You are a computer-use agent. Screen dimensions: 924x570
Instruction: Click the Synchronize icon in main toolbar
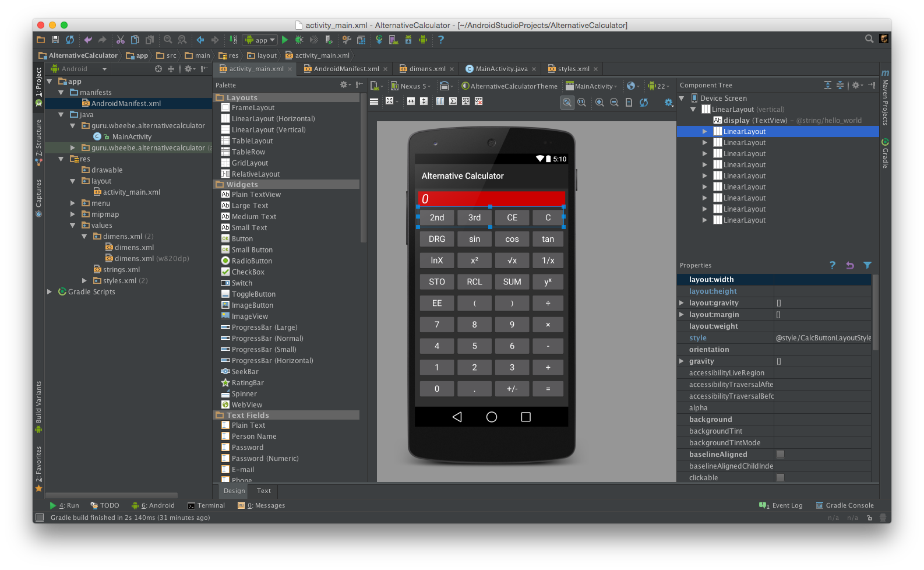click(70, 40)
